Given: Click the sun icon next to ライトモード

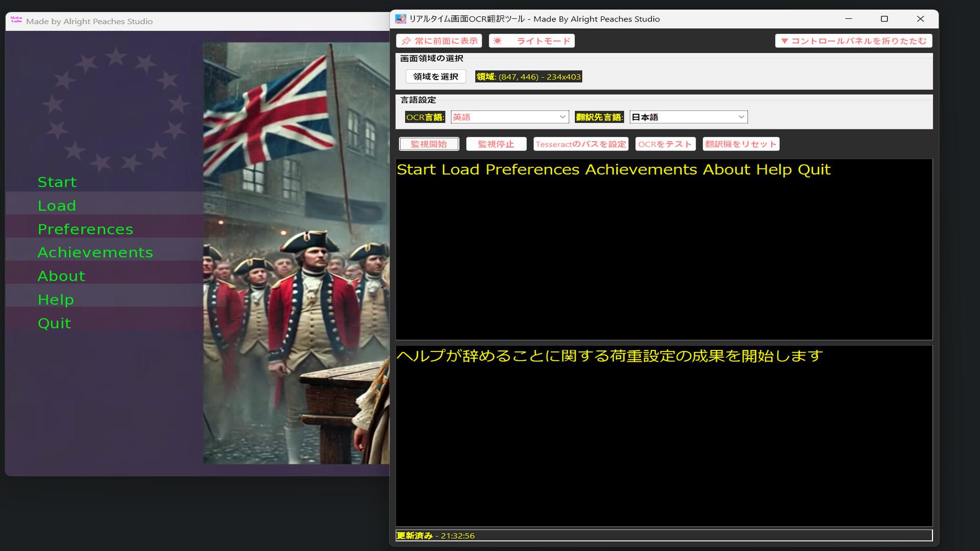Looking at the screenshot, I should (498, 41).
